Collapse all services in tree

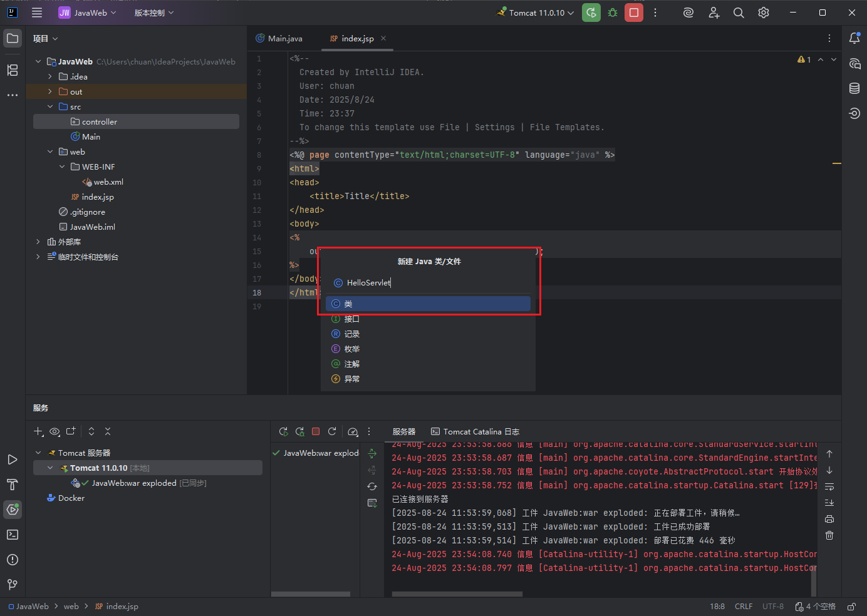108,431
